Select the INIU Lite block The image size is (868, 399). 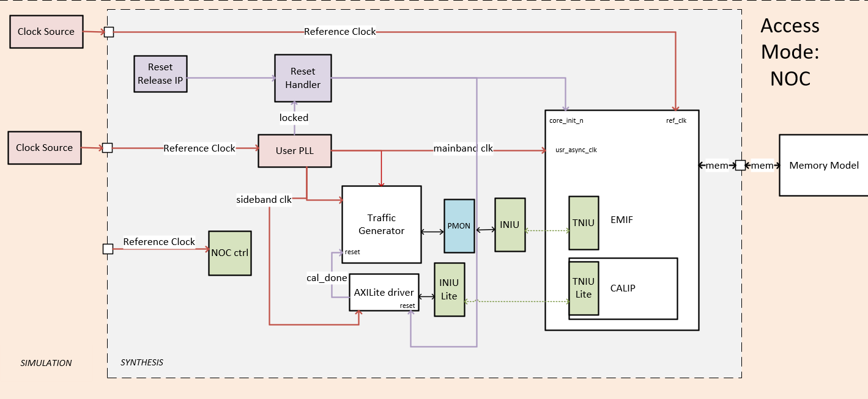tap(449, 289)
